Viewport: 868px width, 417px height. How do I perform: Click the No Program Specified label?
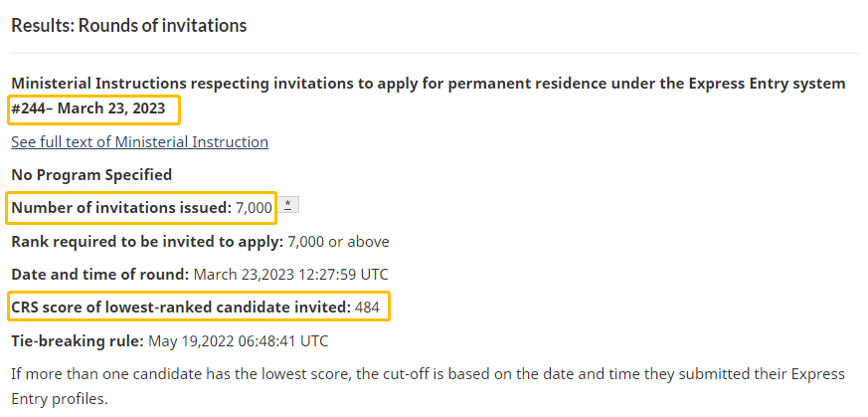[91, 174]
